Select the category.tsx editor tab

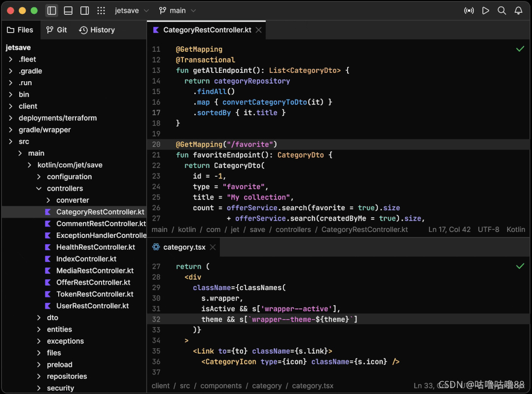(x=183, y=247)
